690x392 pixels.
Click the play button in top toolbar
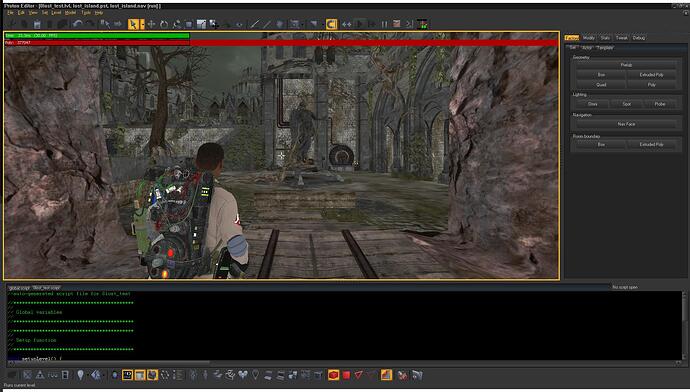click(360, 24)
